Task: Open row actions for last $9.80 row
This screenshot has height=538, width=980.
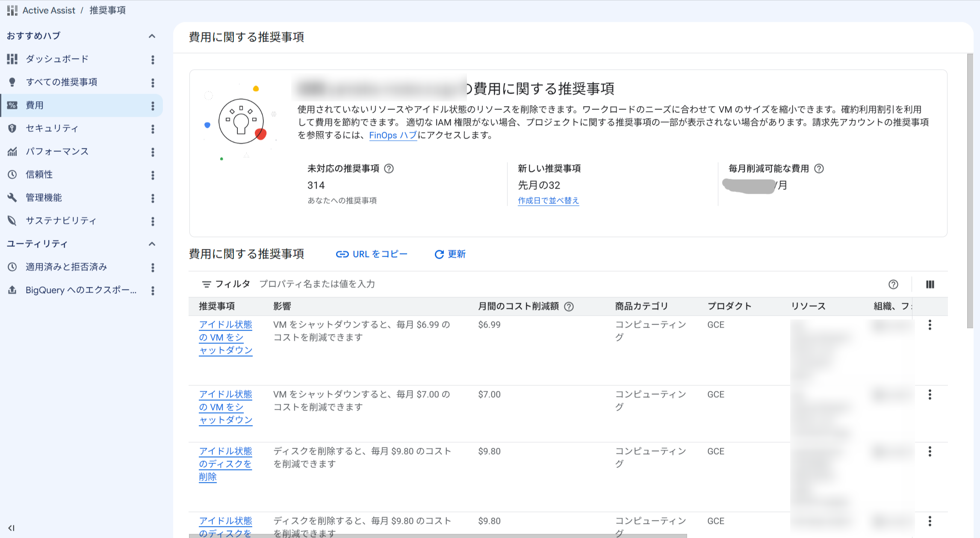Action: [x=930, y=521]
